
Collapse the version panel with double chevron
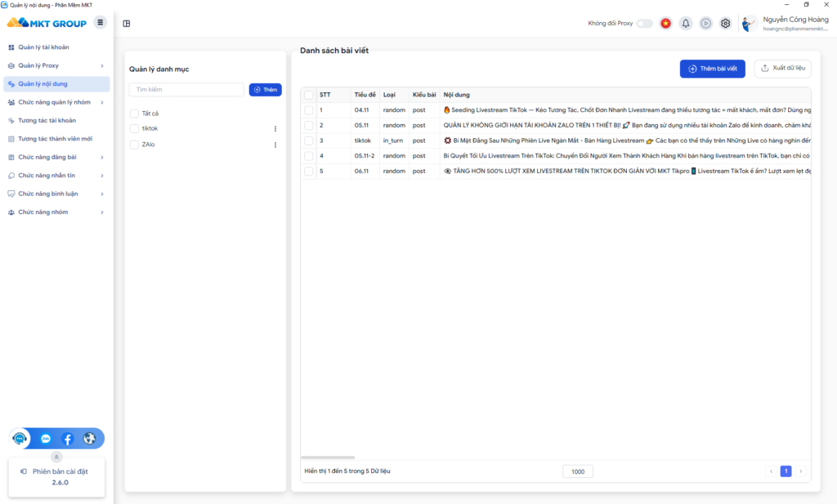pyautogui.click(x=56, y=457)
